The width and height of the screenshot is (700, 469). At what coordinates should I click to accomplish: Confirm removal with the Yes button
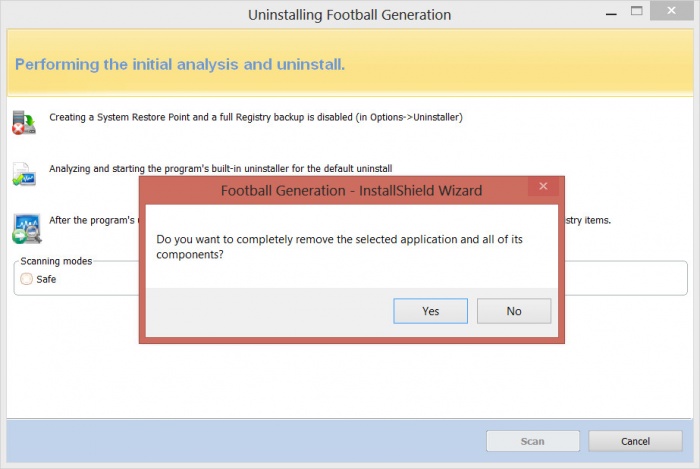point(430,311)
